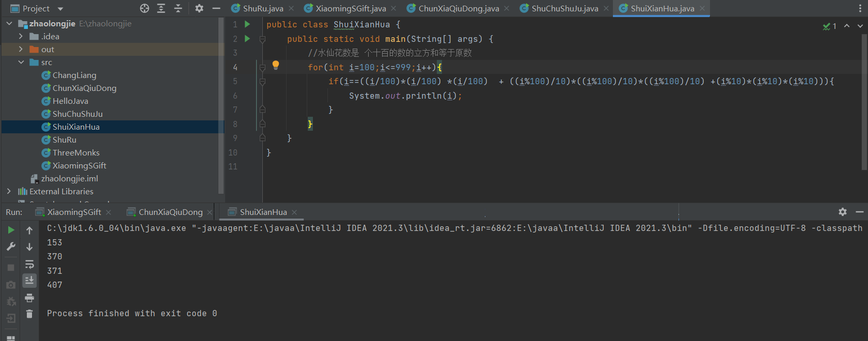Go to previous highlighted problem arrow
Viewport: 868px width, 341px height.
[x=847, y=26]
